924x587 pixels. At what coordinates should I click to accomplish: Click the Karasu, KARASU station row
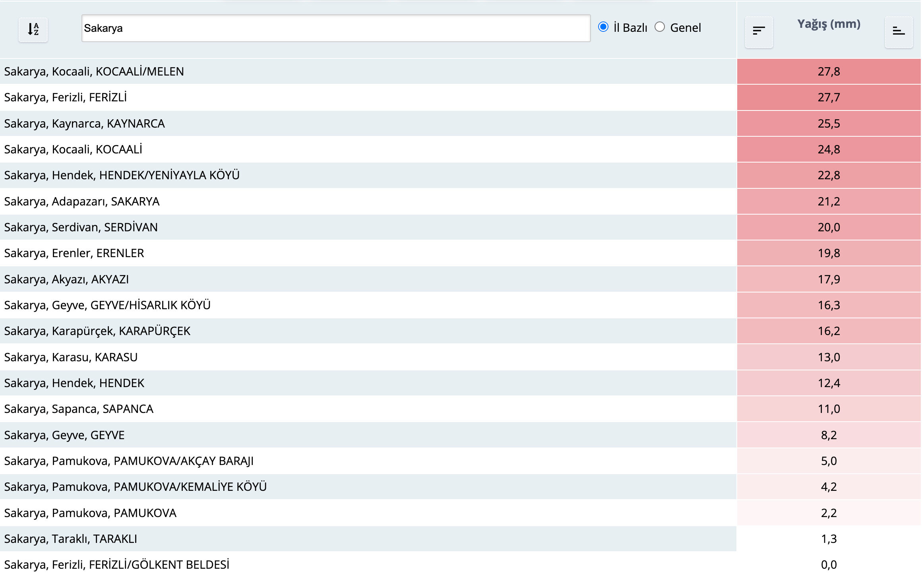71,357
